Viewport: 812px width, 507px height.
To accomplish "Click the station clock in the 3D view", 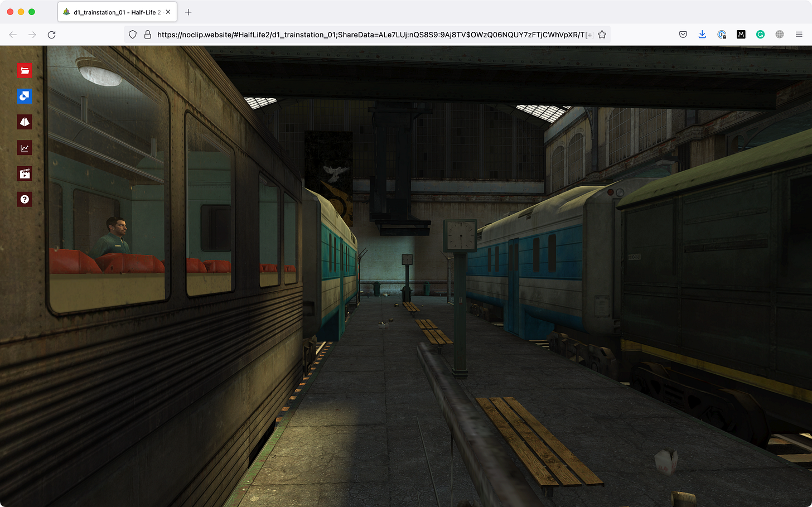I will click(x=461, y=235).
